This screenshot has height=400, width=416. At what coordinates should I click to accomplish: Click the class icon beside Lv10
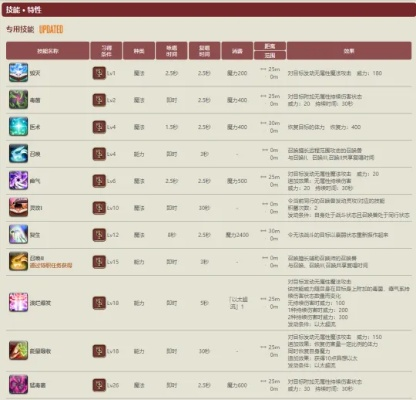pos(99,208)
